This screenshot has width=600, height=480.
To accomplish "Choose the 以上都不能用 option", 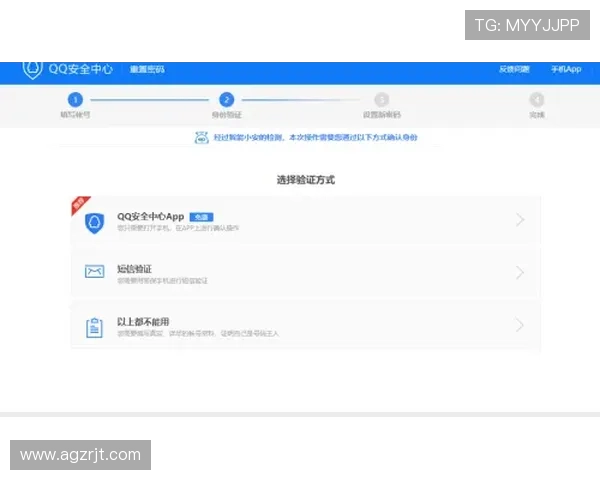I will (306, 325).
